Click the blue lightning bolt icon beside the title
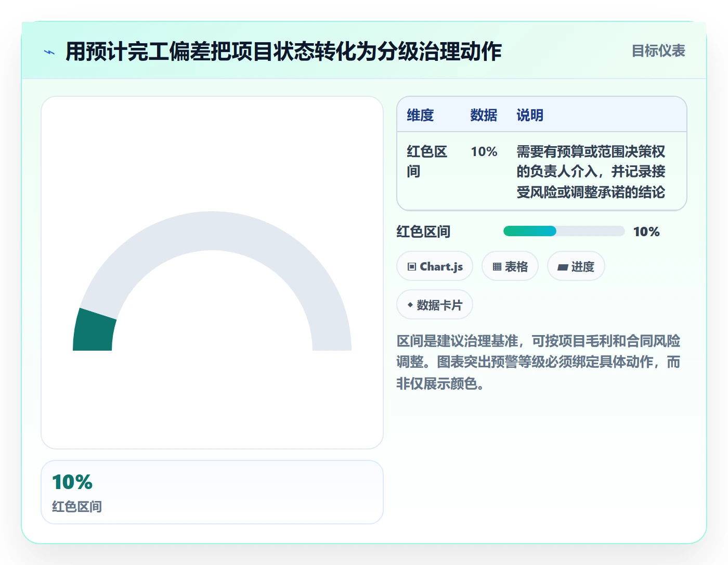 tap(49, 52)
